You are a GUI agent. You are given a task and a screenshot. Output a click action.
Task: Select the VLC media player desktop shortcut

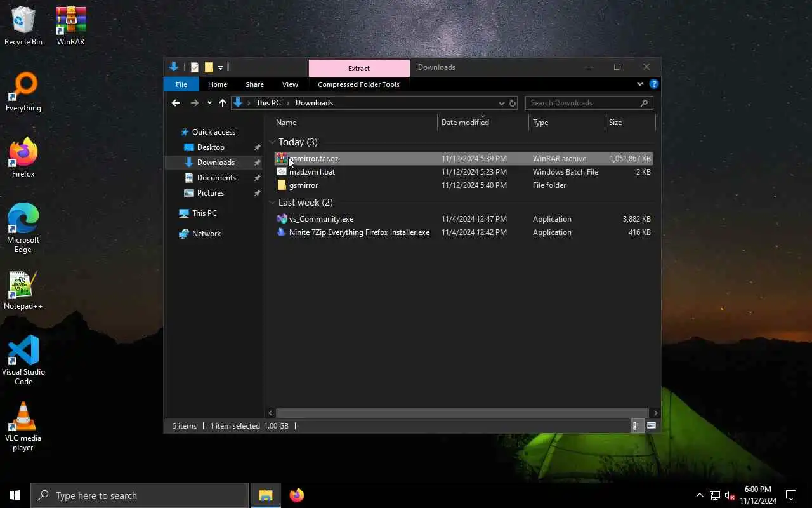(23, 427)
